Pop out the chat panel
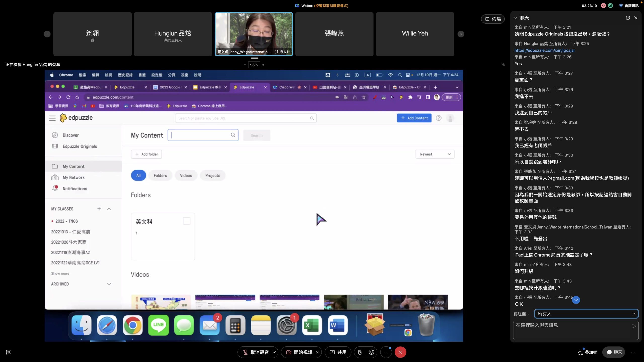The height and width of the screenshot is (362, 644). (628, 18)
